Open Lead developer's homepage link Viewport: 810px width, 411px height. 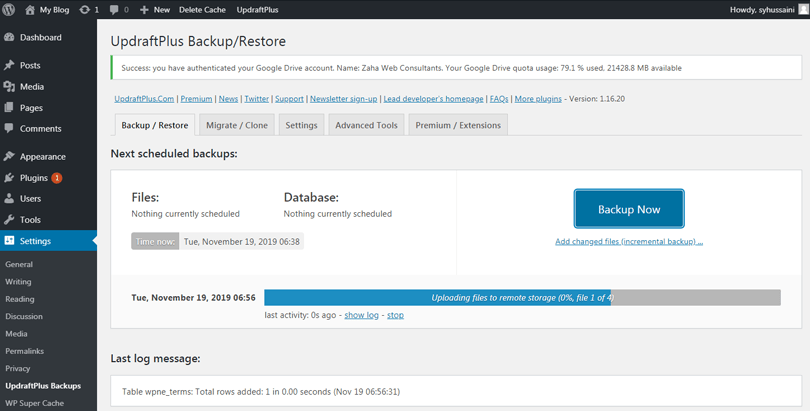433,99
